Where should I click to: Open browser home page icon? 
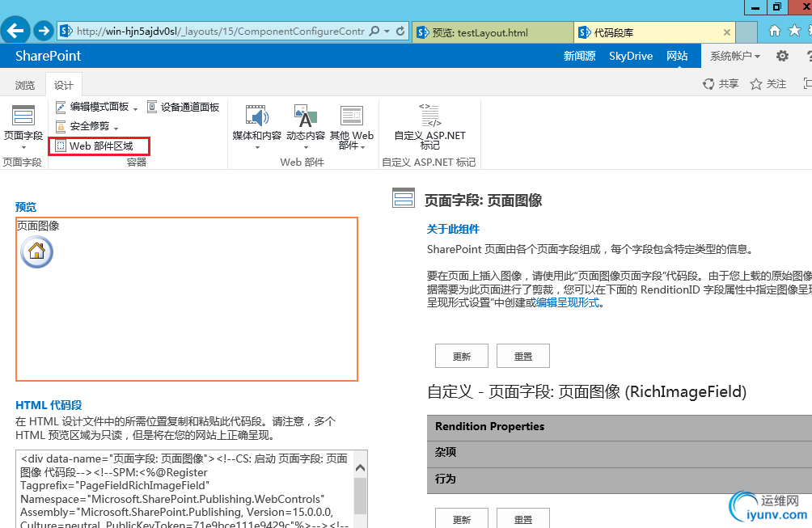[x=774, y=31]
